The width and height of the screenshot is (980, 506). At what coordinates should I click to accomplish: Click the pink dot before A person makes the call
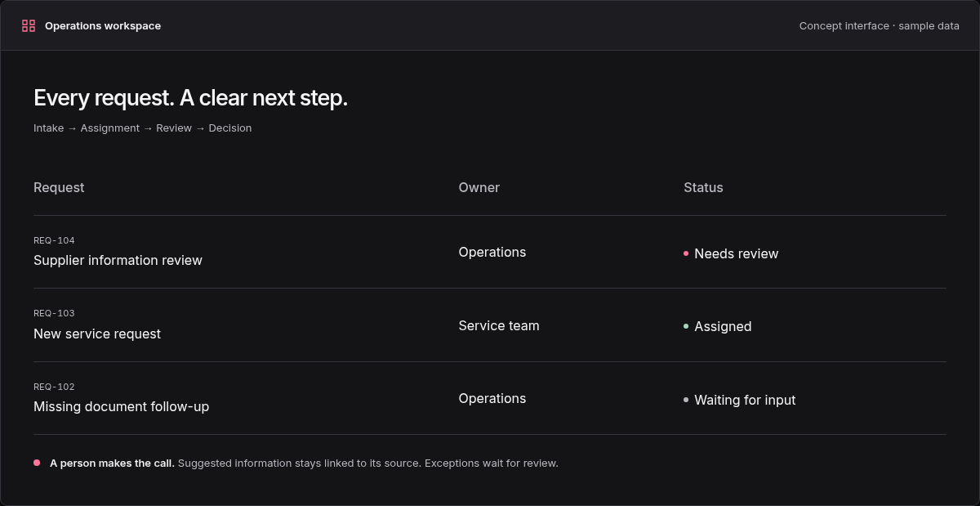click(37, 463)
